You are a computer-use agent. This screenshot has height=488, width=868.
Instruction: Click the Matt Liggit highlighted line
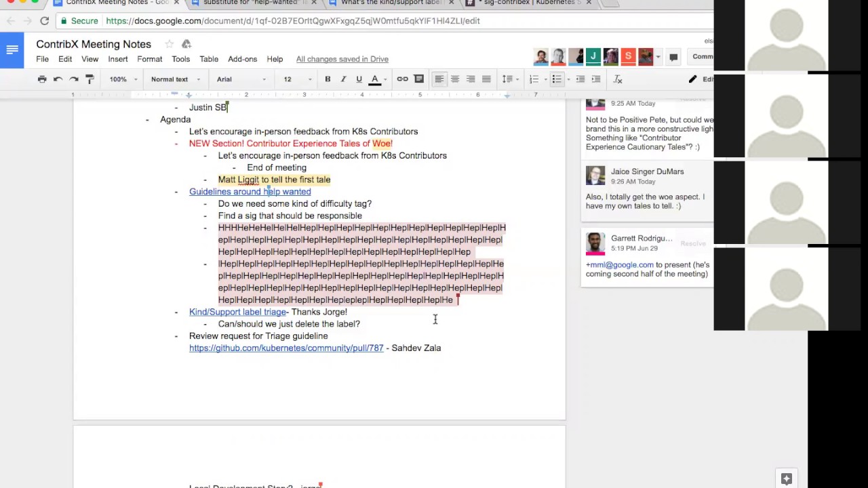tap(274, 180)
